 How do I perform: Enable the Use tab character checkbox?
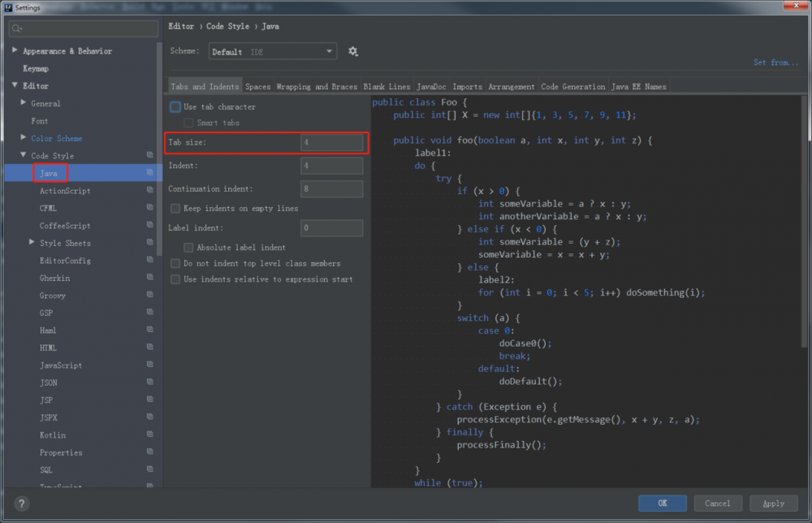tap(175, 107)
